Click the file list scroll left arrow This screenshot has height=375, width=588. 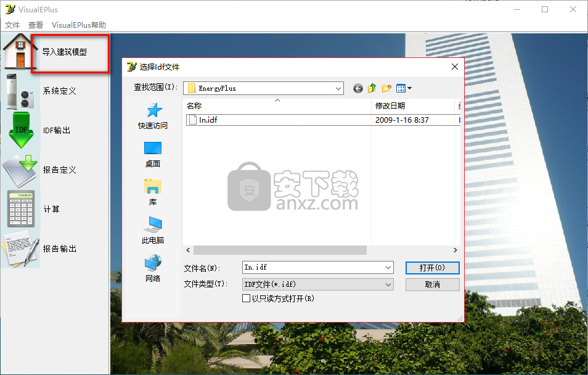pos(188,250)
